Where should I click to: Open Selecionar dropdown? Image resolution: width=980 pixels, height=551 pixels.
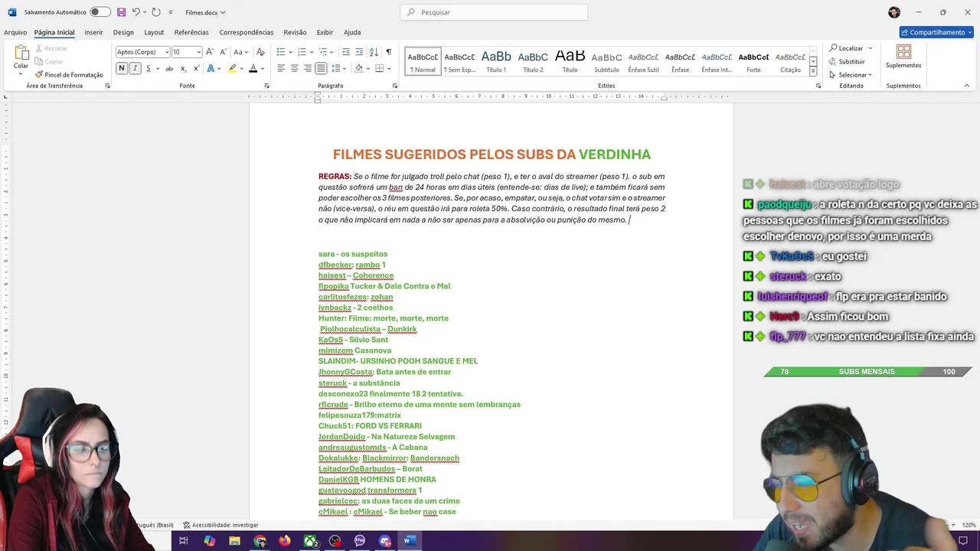coord(851,74)
